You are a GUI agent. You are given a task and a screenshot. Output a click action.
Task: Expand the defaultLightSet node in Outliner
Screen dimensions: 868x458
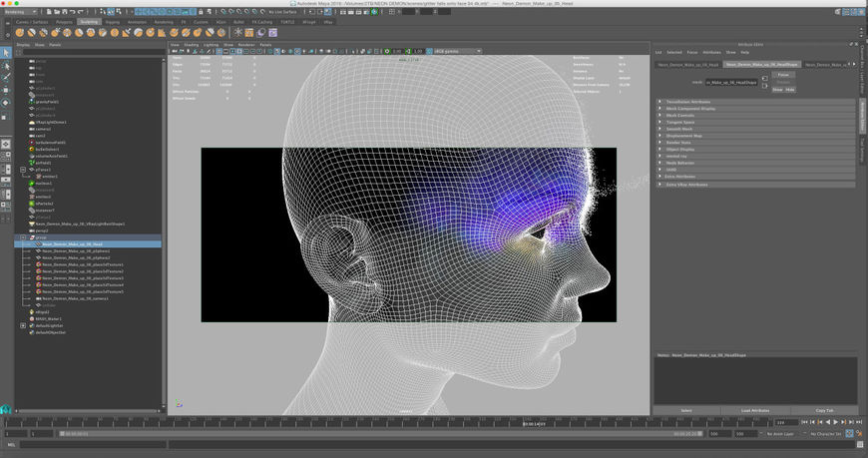point(23,325)
